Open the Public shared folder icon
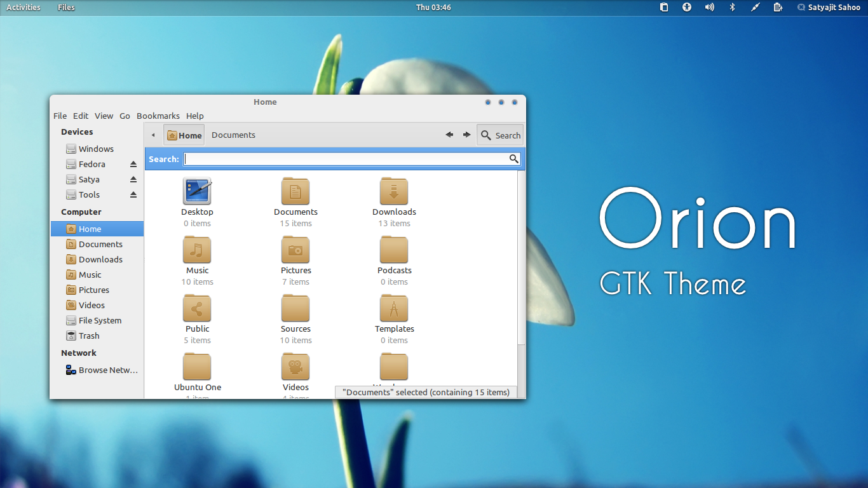Viewport: 868px width, 488px height. click(197, 309)
